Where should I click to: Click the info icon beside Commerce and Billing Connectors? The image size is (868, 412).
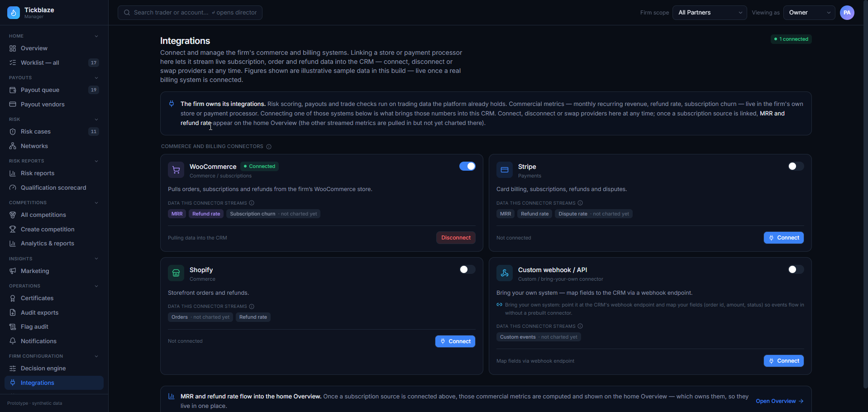click(x=269, y=147)
